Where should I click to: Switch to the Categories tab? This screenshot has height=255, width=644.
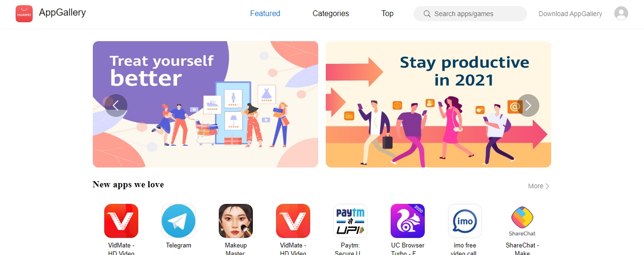coord(331,14)
